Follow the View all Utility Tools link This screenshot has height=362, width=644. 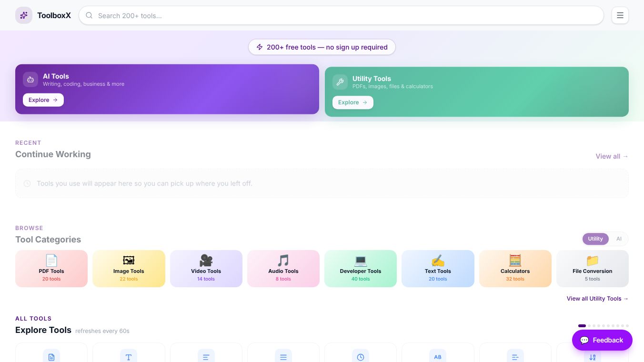click(598, 299)
